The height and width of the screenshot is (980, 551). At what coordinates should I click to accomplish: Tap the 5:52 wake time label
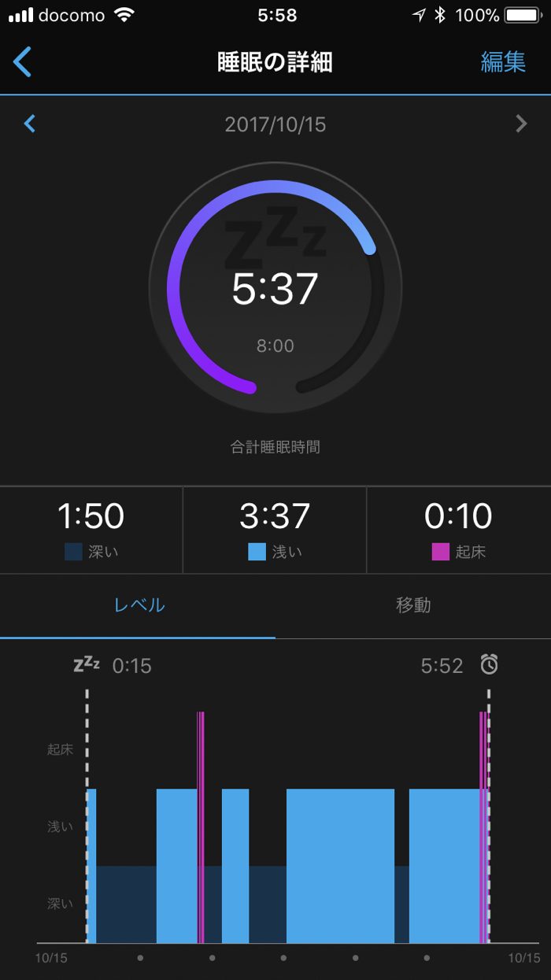point(442,666)
